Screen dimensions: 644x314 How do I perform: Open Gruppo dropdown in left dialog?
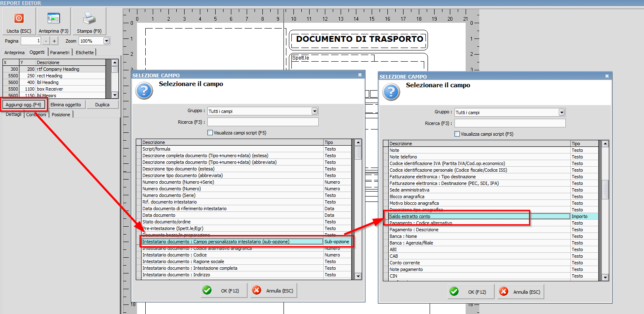315,111
